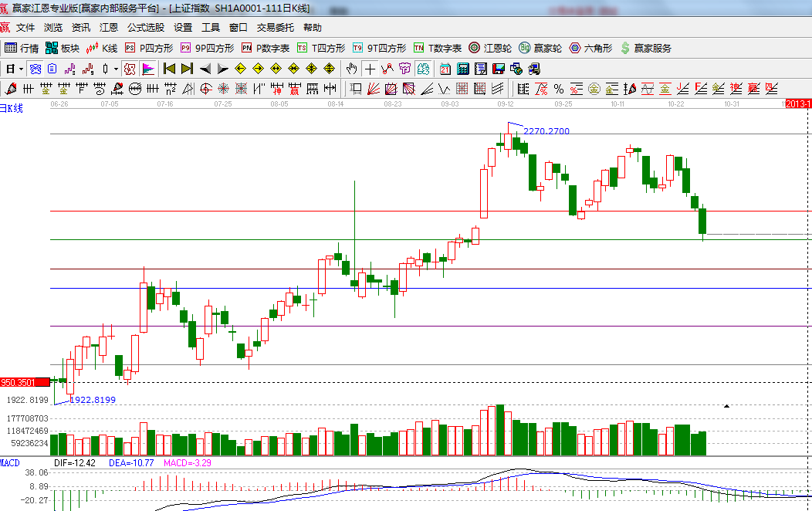Click the 行情 market quotes toolbar button
The width and height of the screenshot is (812, 511).
tap(22, 48)
